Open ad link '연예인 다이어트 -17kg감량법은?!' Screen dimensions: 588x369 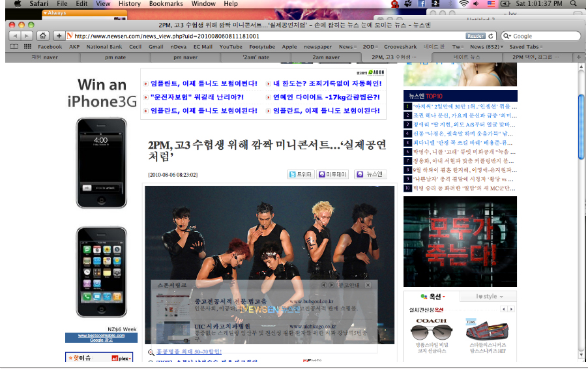[x=326, y=97]
